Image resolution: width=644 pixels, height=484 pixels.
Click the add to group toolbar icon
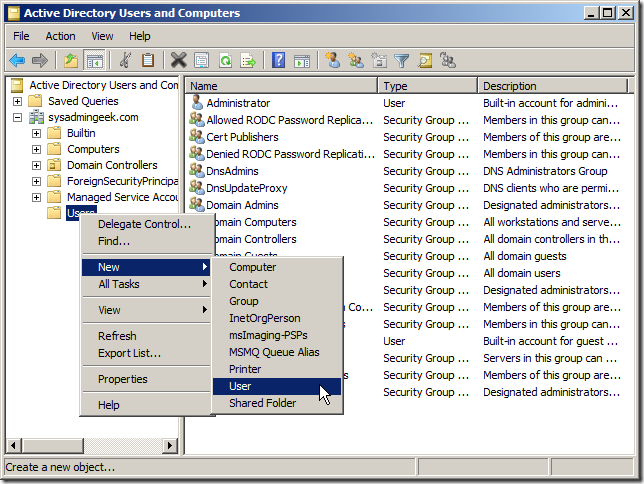[x=448, y=60]
